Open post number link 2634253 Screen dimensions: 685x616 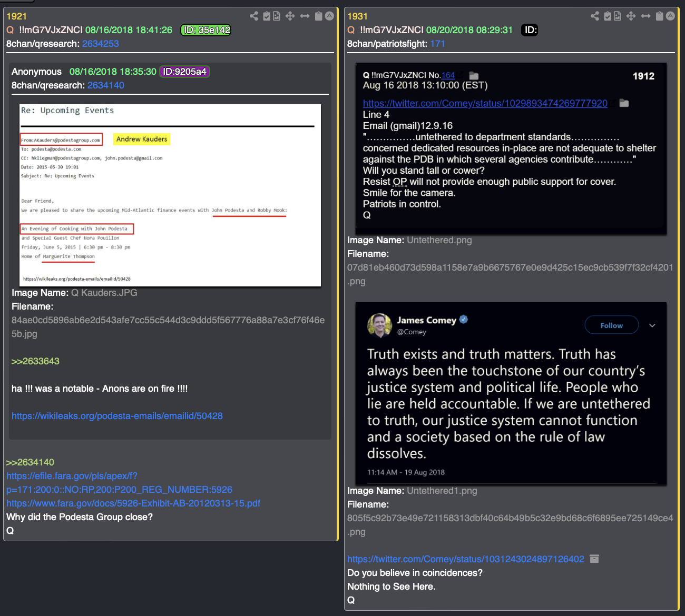[101, 44]
